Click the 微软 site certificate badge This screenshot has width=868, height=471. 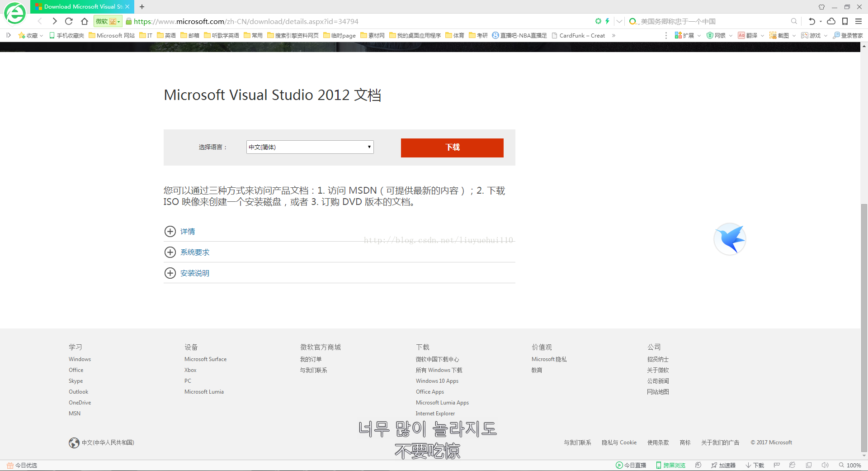108,21
